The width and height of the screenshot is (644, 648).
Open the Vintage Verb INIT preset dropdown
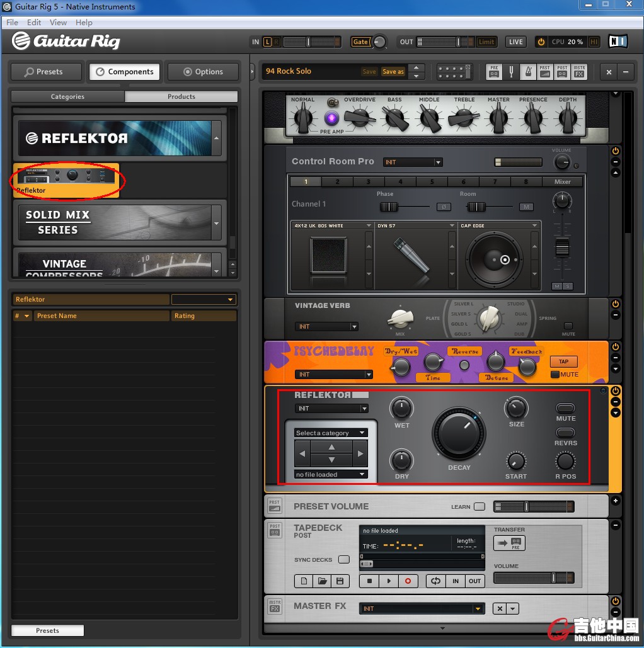326,326
